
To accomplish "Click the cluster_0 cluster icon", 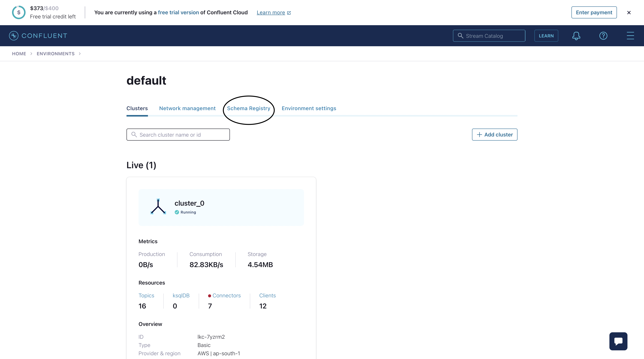I will coord(158,207).
